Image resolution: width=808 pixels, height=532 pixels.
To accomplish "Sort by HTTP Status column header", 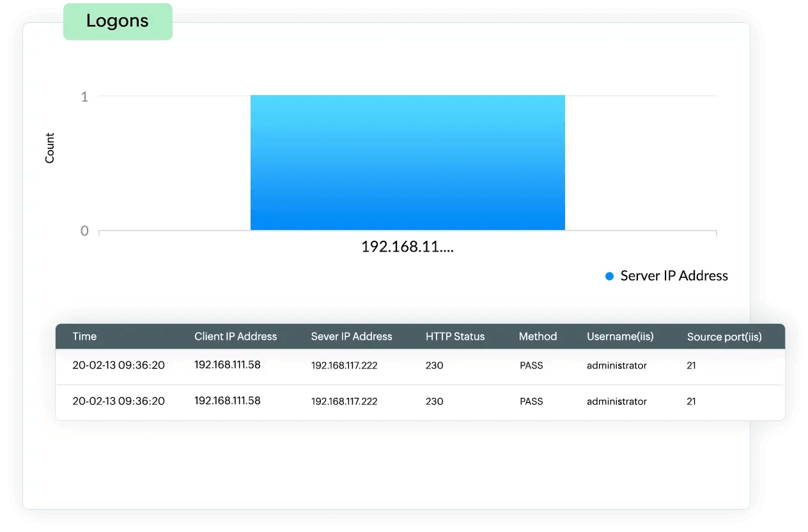I will click(455, 337).
